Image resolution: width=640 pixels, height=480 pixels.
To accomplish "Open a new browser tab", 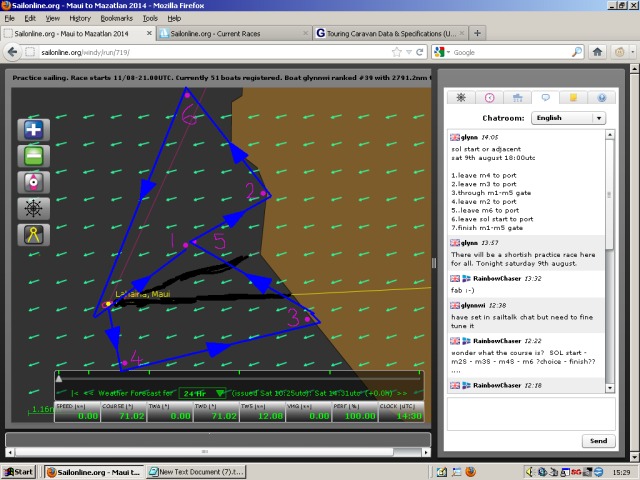I will [477, 33].
